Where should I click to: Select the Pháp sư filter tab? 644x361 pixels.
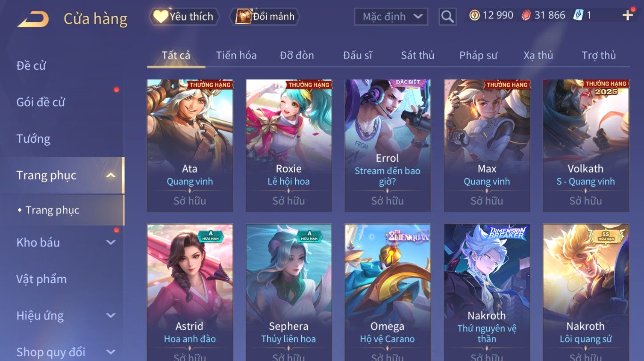tap(478, 55)
